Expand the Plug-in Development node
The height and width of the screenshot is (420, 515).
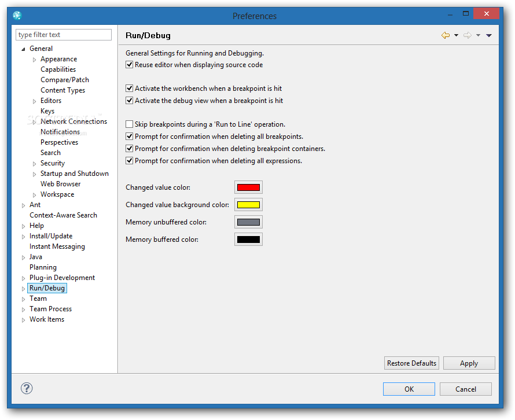point(23,278)
